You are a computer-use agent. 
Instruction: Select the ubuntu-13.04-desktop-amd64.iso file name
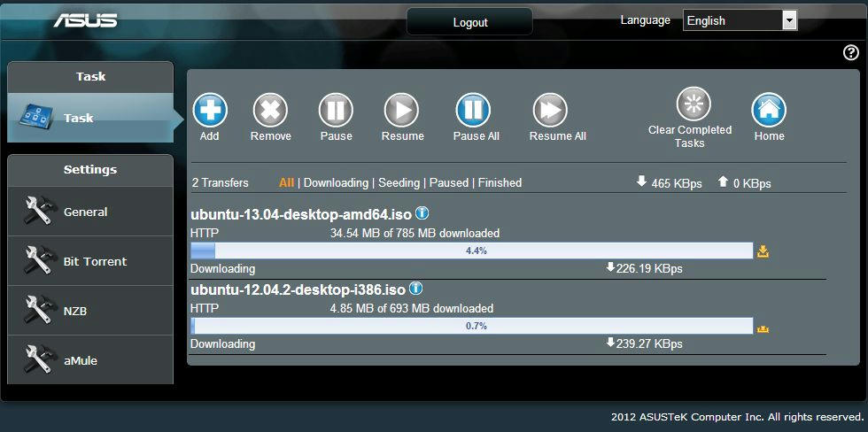[301, 214]
